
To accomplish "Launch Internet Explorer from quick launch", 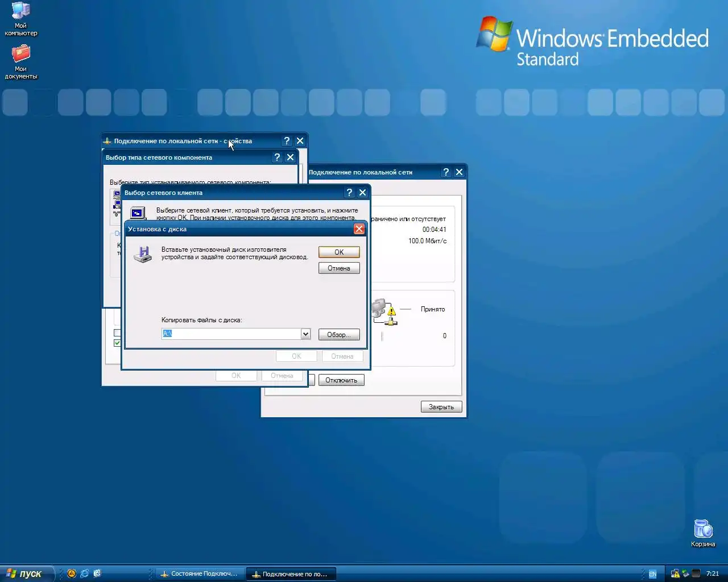I will (x=84, y=573).
